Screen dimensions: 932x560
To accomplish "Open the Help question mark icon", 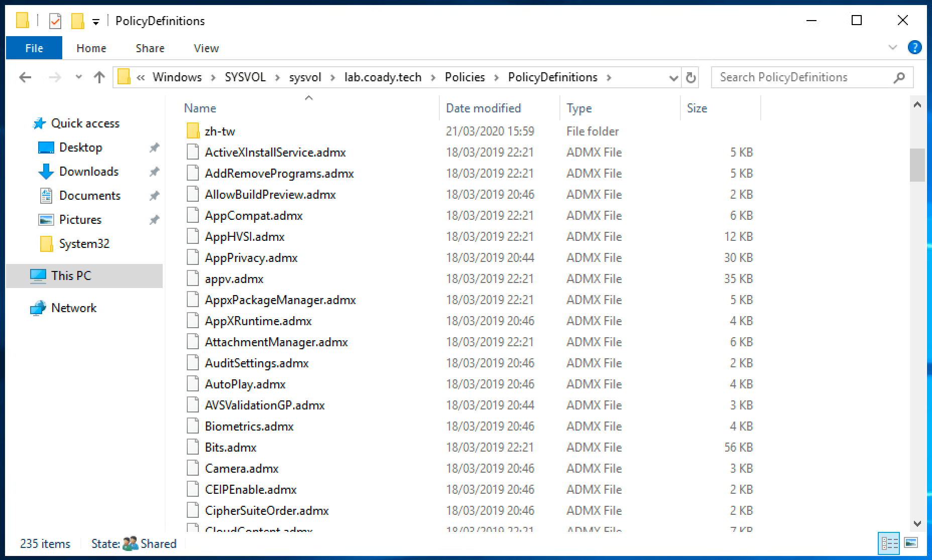I will pos(915,48).
